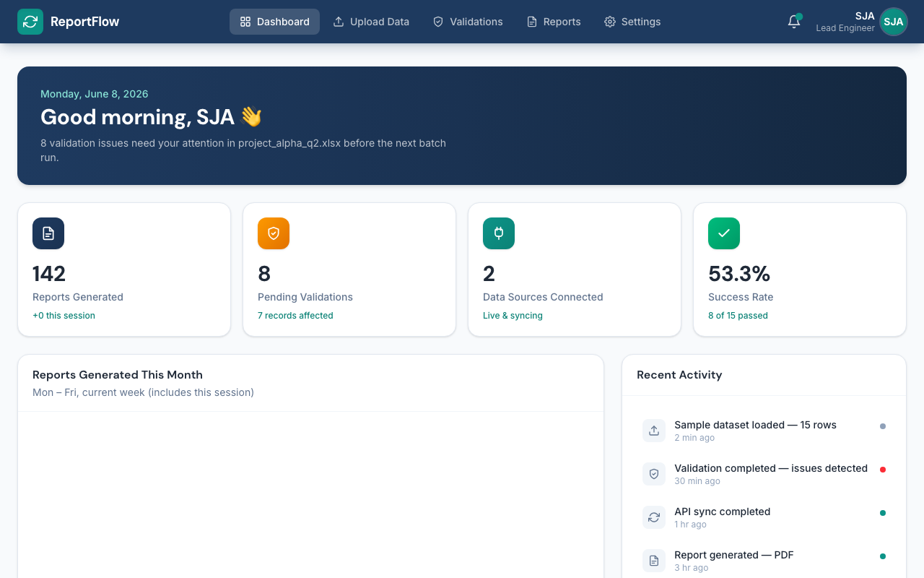
Task: Open the Upload Data tab
Action: coord(371,22)
